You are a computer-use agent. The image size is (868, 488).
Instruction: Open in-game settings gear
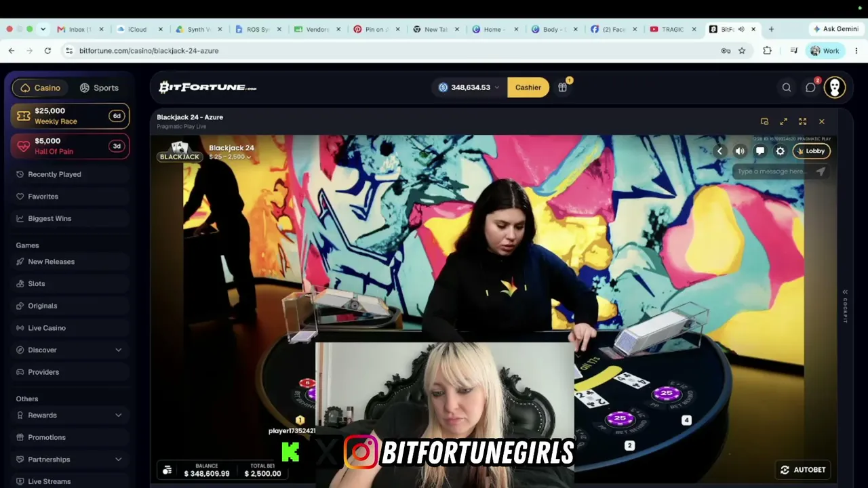point(781,151)
